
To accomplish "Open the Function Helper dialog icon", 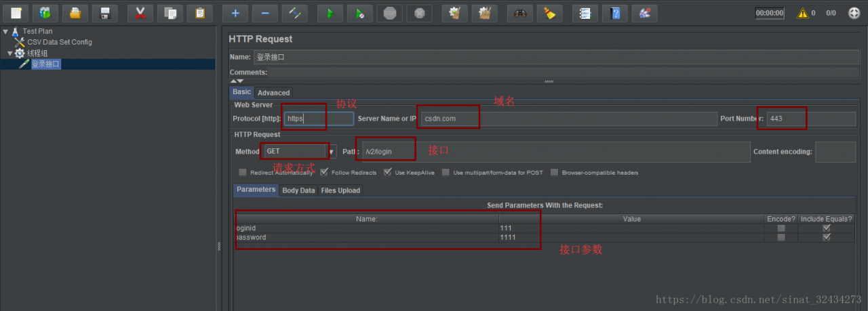I will click(x=585, y=13).
